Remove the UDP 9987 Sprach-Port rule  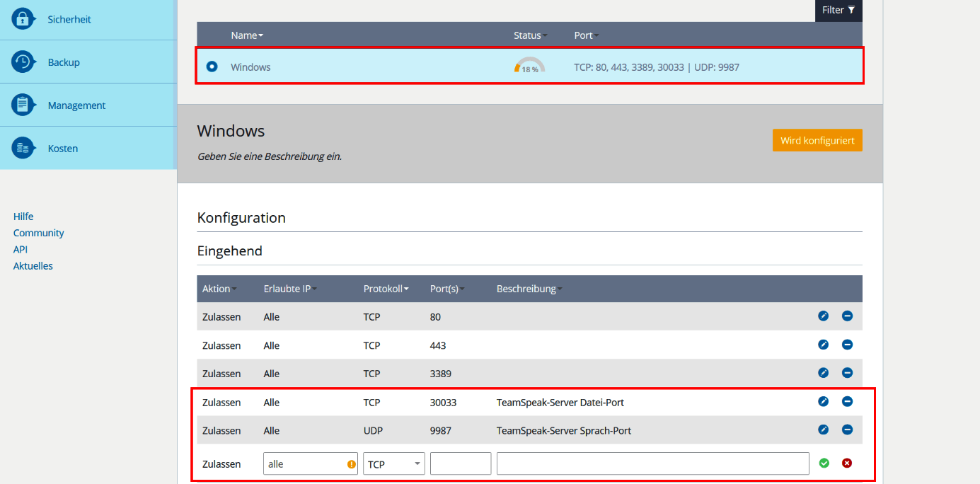click(847, 430)
